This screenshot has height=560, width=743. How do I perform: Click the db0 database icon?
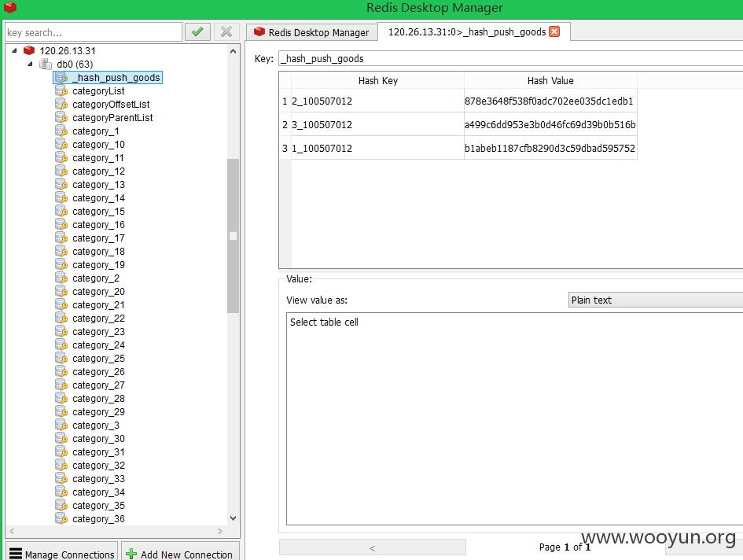pyautogui.click(x=46, y=64)
